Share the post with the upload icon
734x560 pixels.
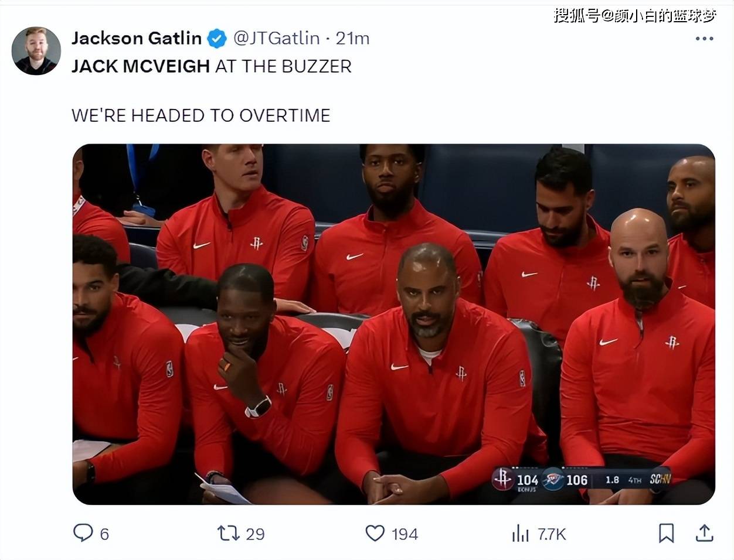pyautogui.click(x=705, y=532)
